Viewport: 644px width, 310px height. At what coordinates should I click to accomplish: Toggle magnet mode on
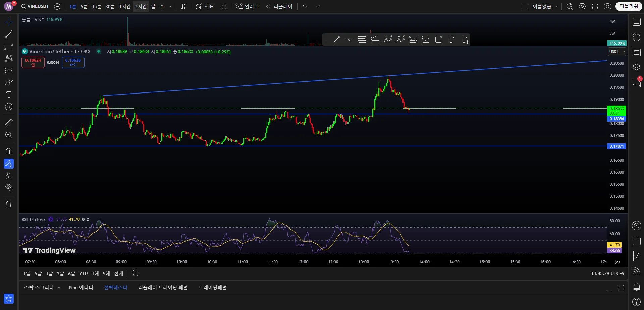(x=9, y=151)
